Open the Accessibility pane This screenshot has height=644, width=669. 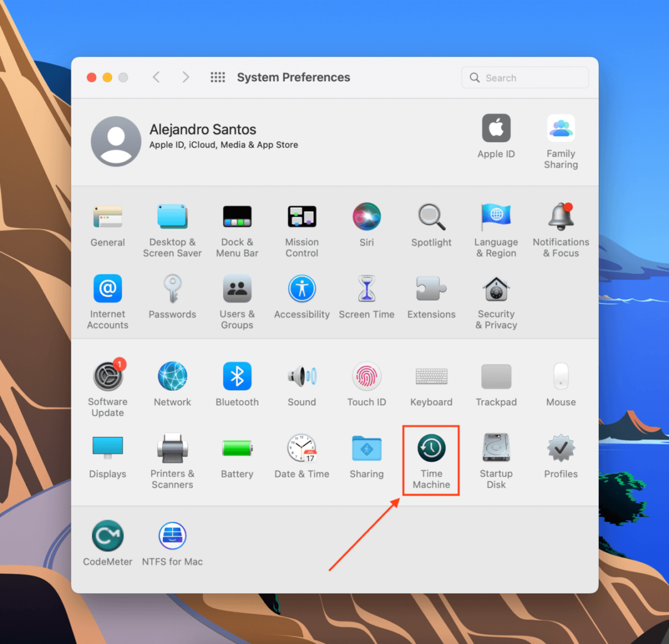point(302,289)
